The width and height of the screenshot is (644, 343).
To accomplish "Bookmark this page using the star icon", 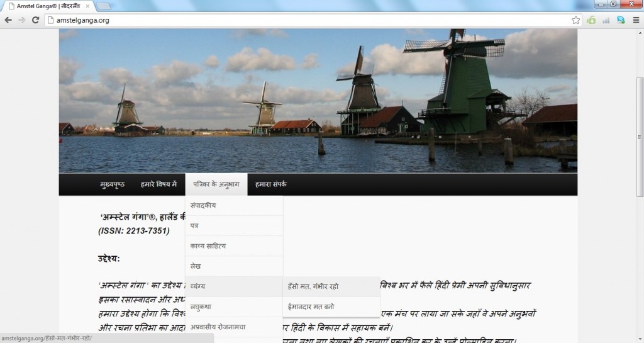I will point(575,20).
